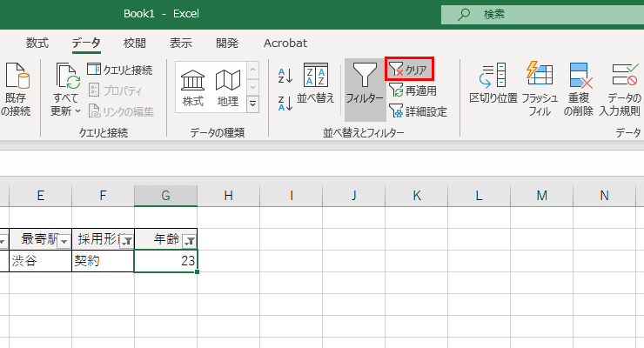Switch to the 校閲 tab
The image size is (644, 348).
pos(135,43)
